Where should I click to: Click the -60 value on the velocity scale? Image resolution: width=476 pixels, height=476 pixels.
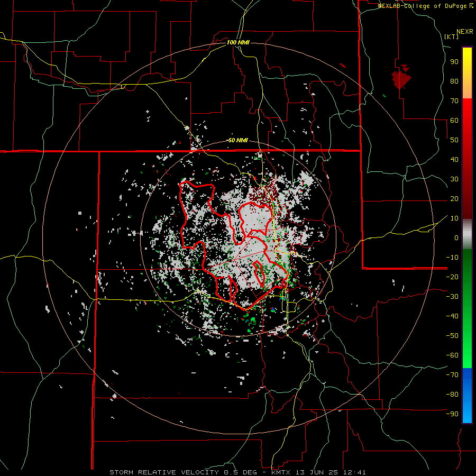[x=452, y=355]
